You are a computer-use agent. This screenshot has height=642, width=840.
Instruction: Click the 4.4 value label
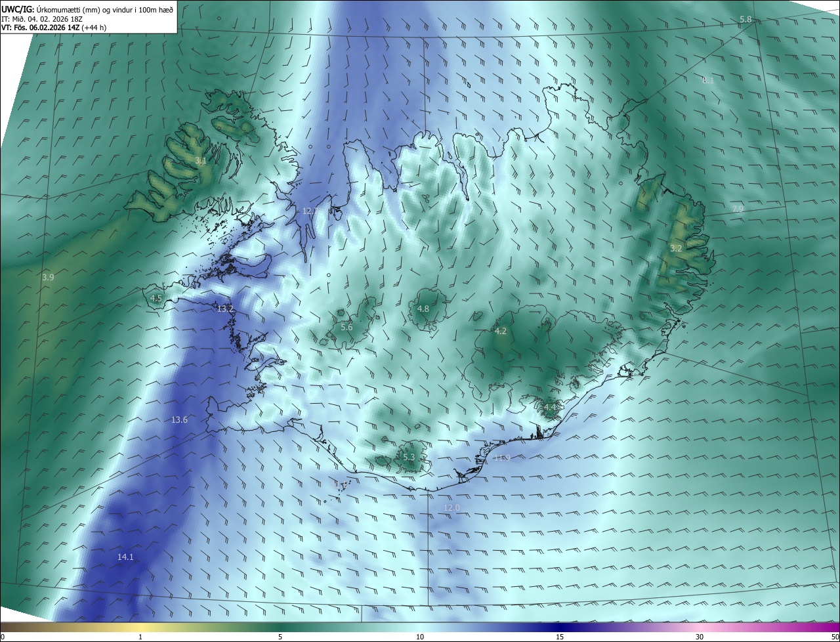point(550,408)
